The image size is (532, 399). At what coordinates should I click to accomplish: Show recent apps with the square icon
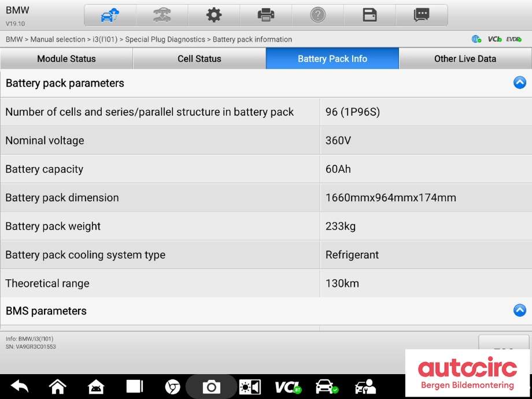tap(134, 386)
